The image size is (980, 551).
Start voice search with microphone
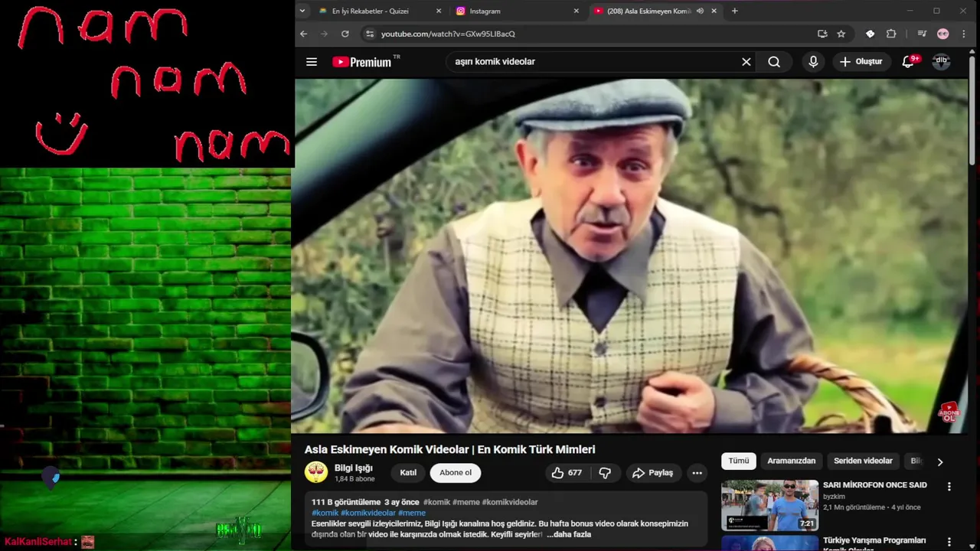[x=813, y=62]
